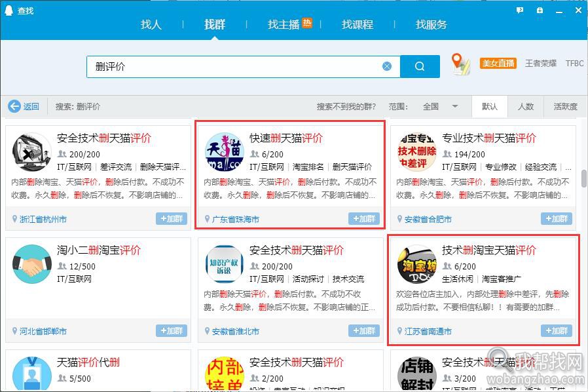Open the 找课程 tab
Image resolution: width=588 pixels, height=392 pixels.
coord(358,25)
